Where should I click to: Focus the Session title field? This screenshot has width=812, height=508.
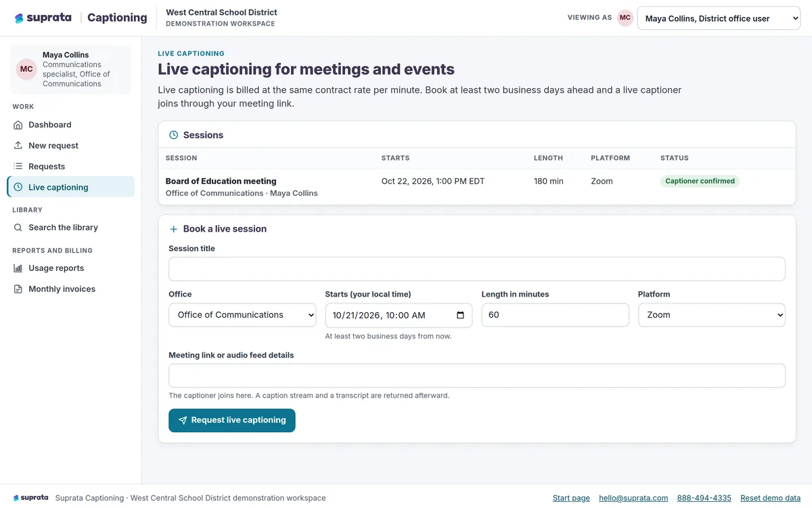click(x=477, y=269)
